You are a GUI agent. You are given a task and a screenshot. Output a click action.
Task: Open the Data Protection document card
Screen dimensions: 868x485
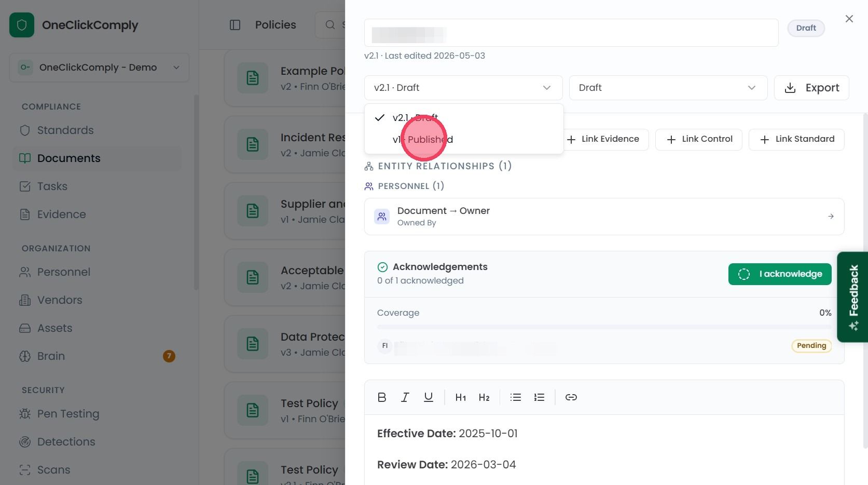284,344
